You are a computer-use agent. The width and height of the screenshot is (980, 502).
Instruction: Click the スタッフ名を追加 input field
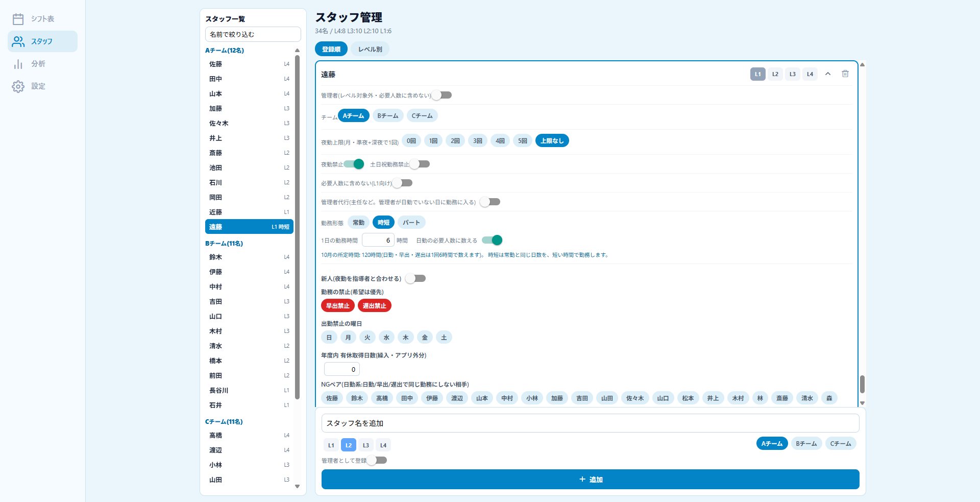pyautogui.click(x=591, y=423)
